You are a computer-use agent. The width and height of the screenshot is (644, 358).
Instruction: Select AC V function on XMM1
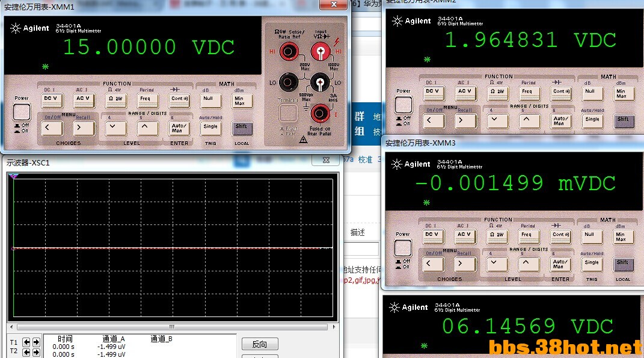coord(84,100)
